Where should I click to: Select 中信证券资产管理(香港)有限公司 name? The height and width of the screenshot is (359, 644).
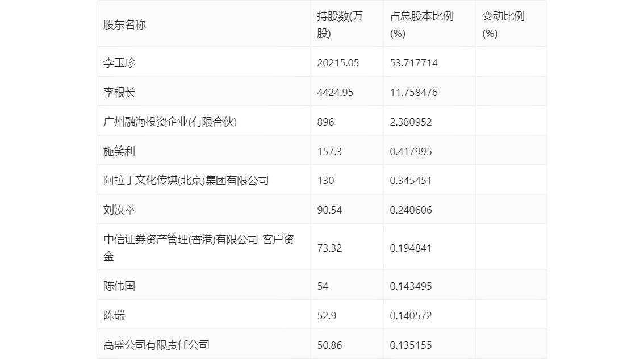(199, 248)
